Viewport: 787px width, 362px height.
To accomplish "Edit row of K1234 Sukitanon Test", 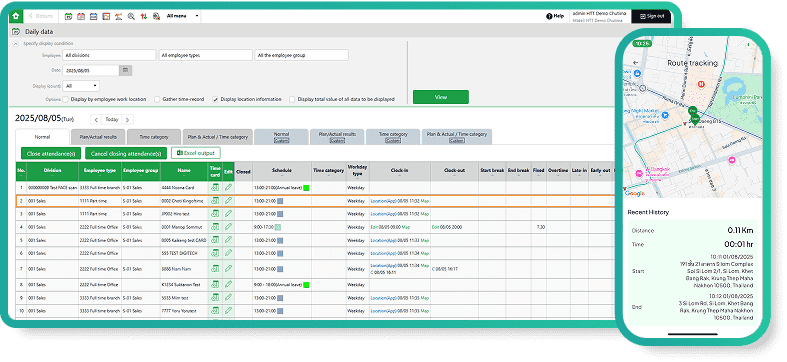I will (228, 284).
